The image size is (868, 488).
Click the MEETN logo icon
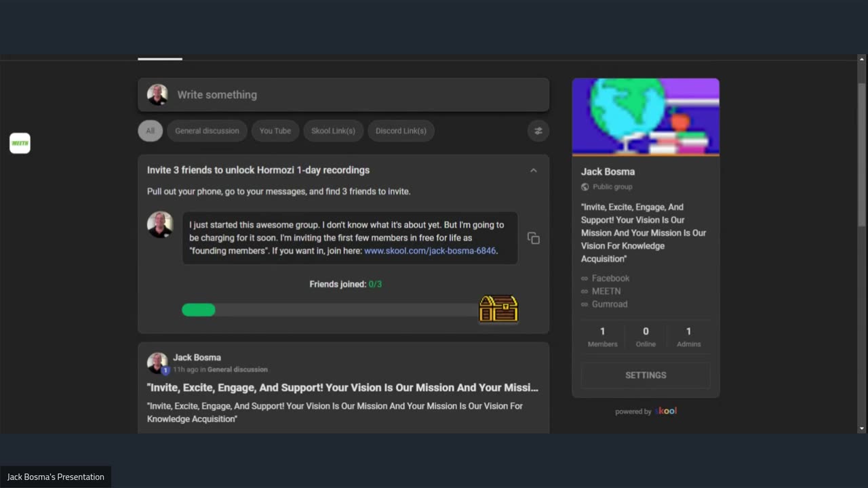coord(20,143)
